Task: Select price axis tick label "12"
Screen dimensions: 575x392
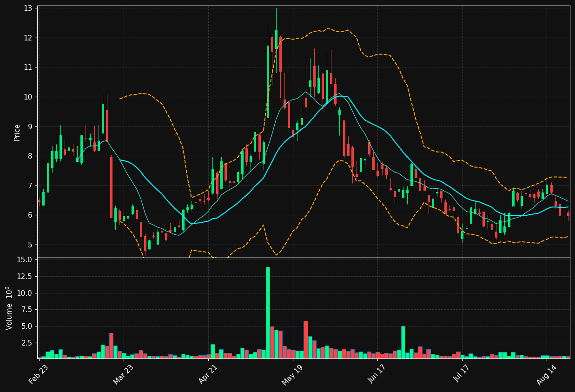Action: [x=27, y=38]
